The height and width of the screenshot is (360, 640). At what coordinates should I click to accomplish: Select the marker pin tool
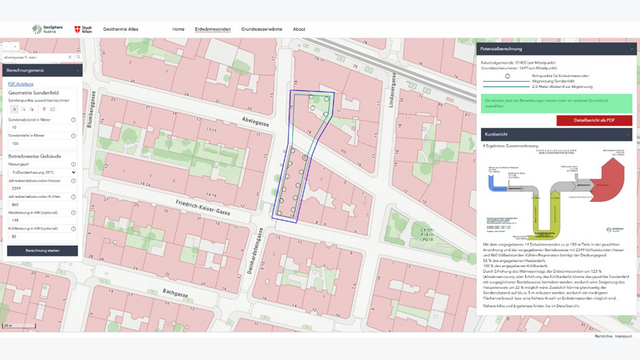pyautogui.click(x=44, y=109)
